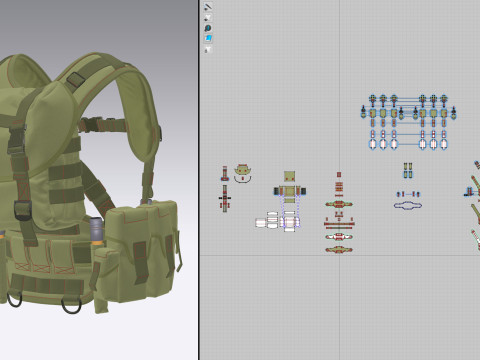Click the blue fabric sheet icon
480x360 pixels.
click(x=208, y=39)
